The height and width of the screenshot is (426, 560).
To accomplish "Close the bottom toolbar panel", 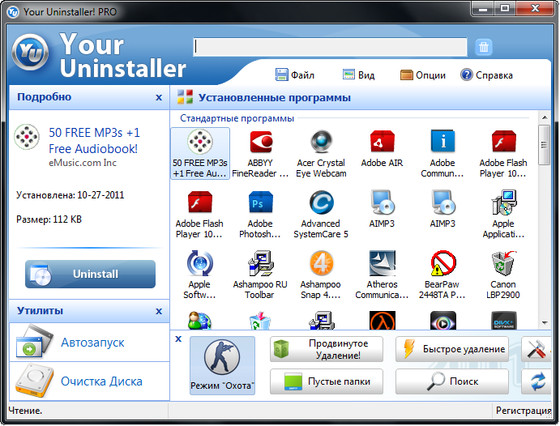I will (x=179, y=339).
